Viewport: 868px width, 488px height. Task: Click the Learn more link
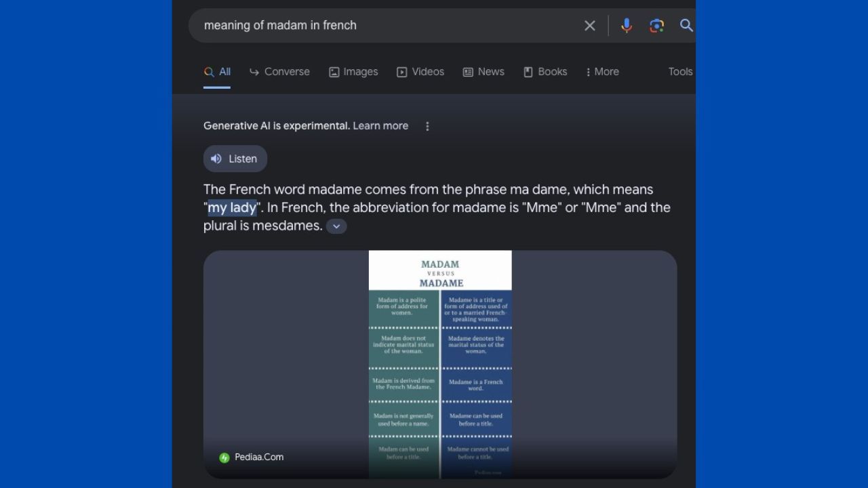(x=380, y=126)
